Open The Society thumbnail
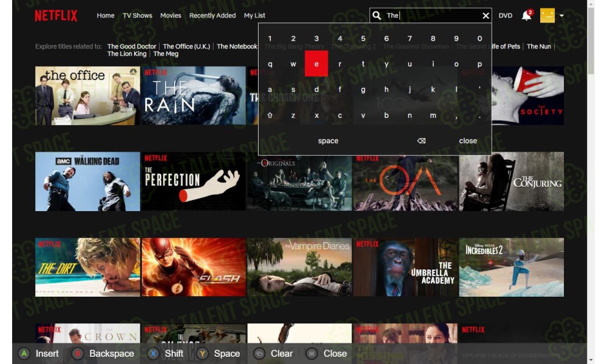Image resolution: width=607 pixels, height=364 pixels. click(527, 95)
